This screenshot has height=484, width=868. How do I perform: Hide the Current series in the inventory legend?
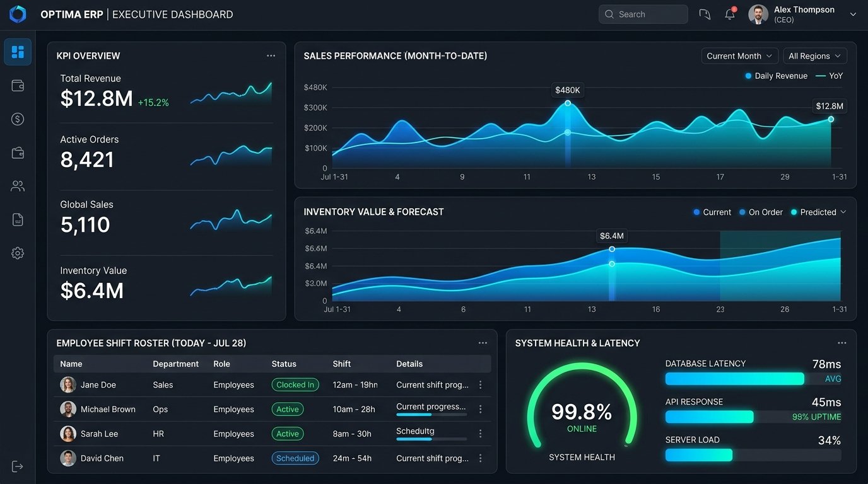point(712,212)
